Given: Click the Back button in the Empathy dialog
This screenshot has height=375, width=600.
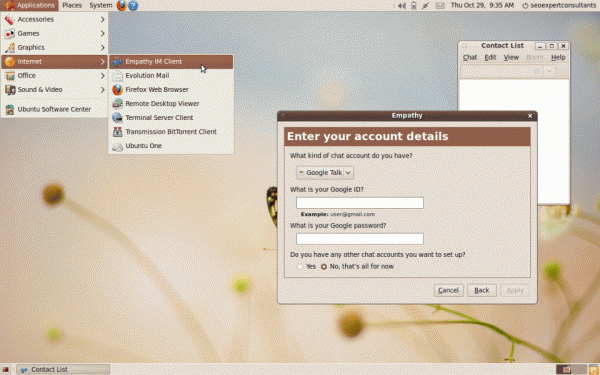Looking at the screenshot, I should 482,290.
